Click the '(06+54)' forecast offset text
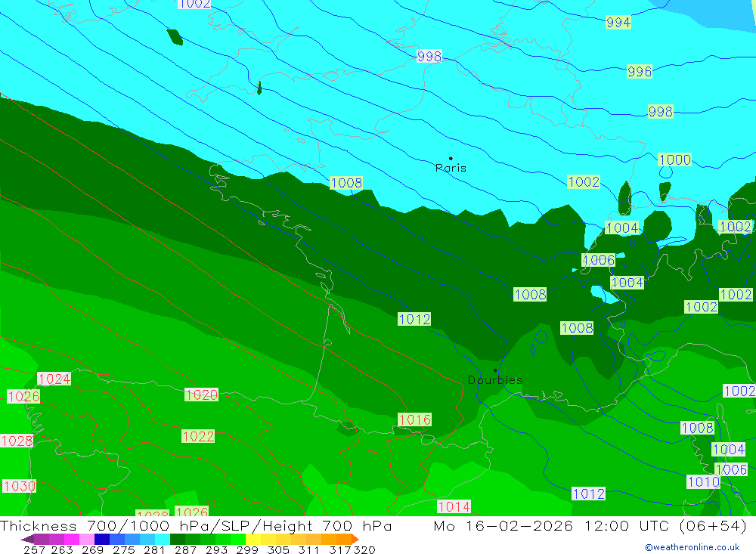Viewport: 756px width, 554px height. coord(713,525)
